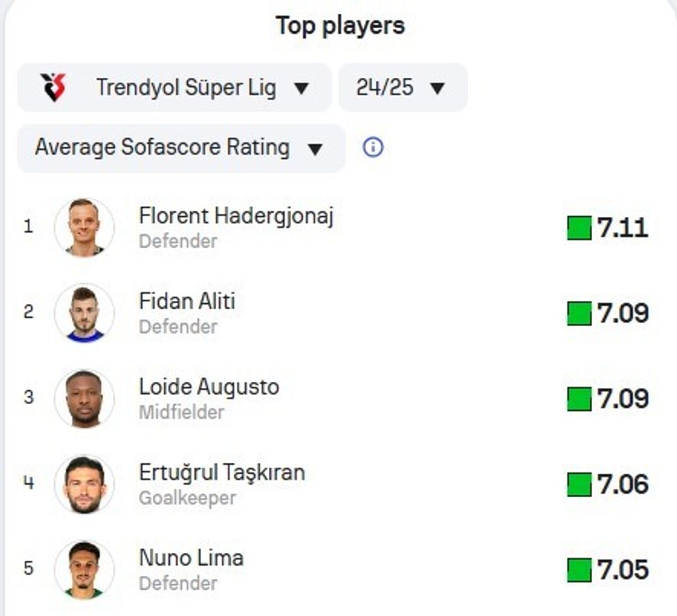677x616 pixels.
Task: Open Fidan Aliti's player avatar
Action: (84, 313)
